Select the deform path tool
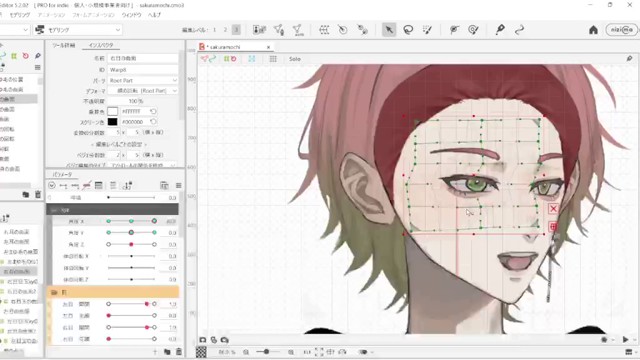Image resolution: width=640 pixels, height=360 pixels. coord(519,30)
